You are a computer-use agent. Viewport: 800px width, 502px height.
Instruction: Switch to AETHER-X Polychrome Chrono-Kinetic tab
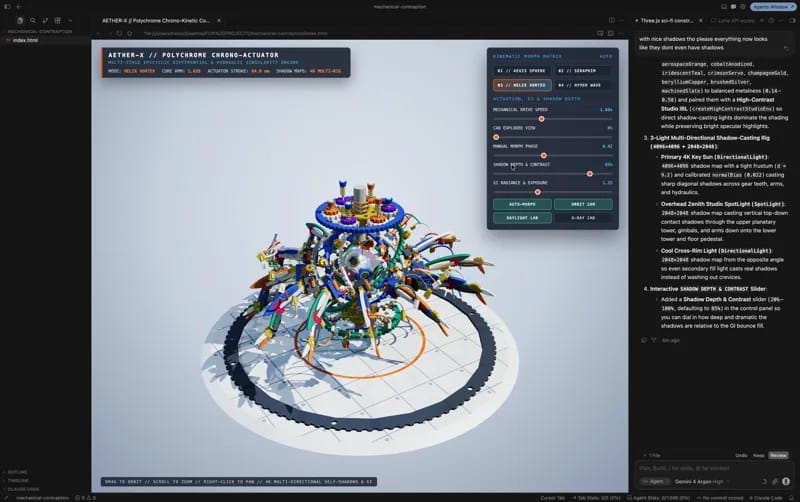pos(156,20)
